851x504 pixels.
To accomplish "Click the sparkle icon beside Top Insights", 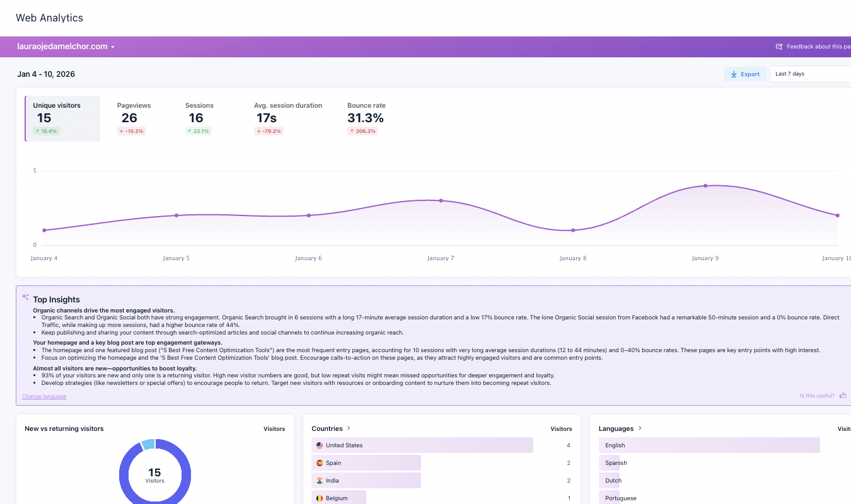I will (25, 296).
